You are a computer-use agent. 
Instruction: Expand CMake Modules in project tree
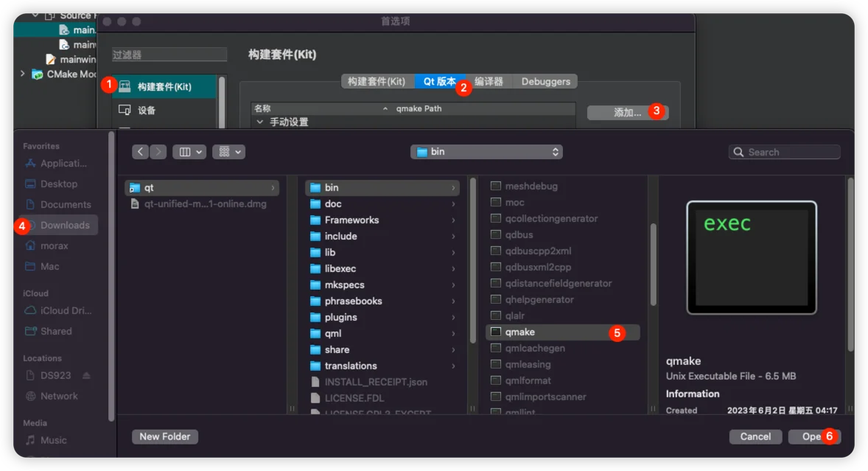pyautogui.click(x=23, y=74)
